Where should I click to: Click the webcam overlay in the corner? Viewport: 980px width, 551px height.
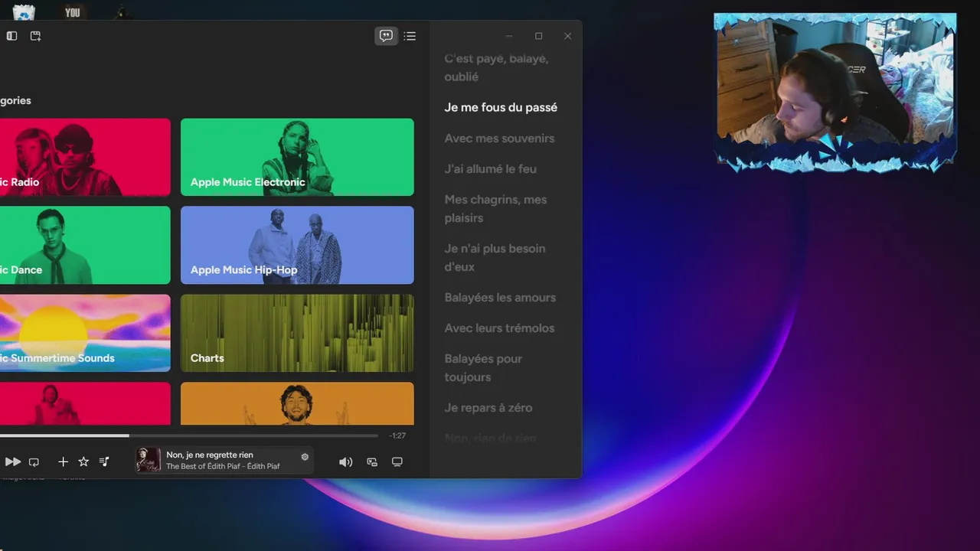coord(835,92)
